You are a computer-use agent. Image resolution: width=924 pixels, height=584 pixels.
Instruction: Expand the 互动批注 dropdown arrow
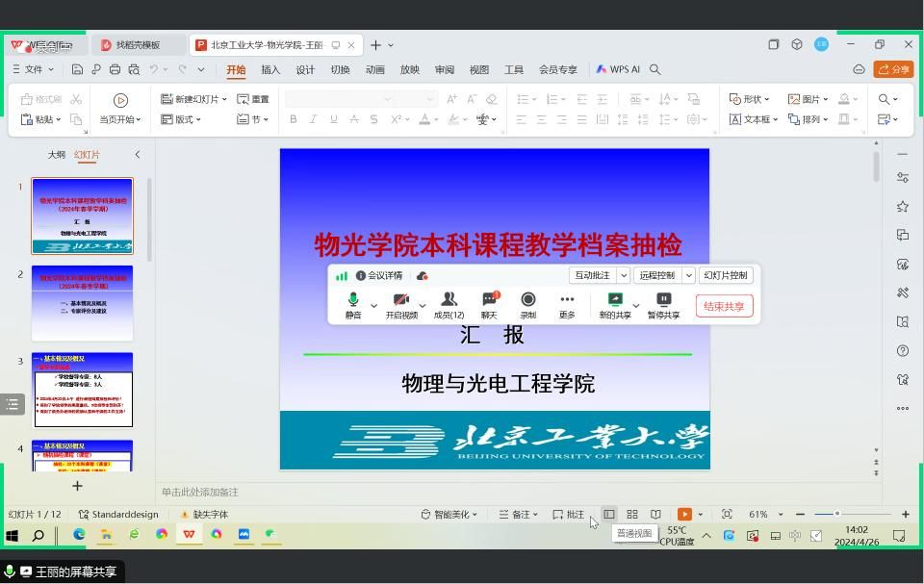pos(624,275)
